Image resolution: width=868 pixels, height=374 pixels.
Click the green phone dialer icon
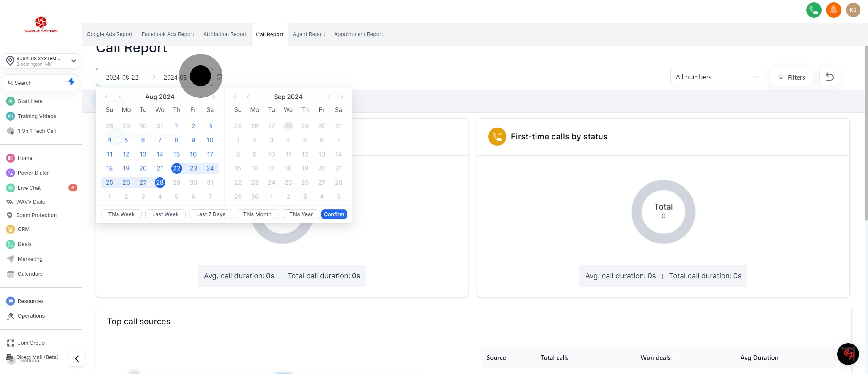(813, 10)
